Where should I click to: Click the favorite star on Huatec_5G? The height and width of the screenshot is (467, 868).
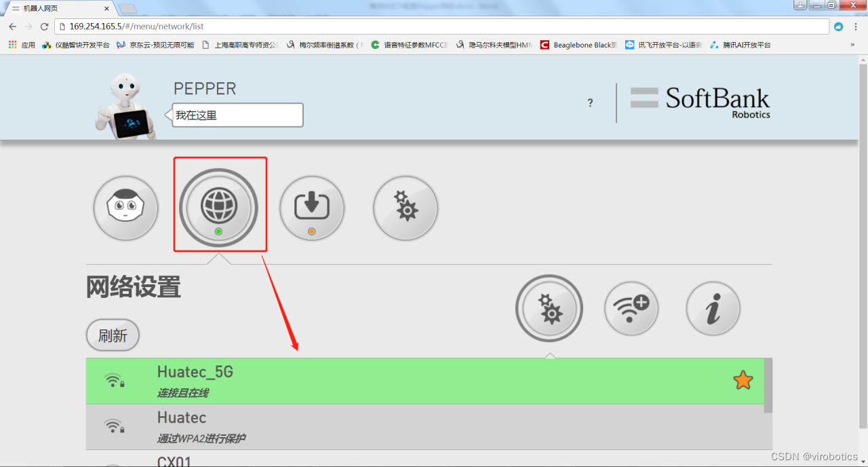[x=743, y=381]
